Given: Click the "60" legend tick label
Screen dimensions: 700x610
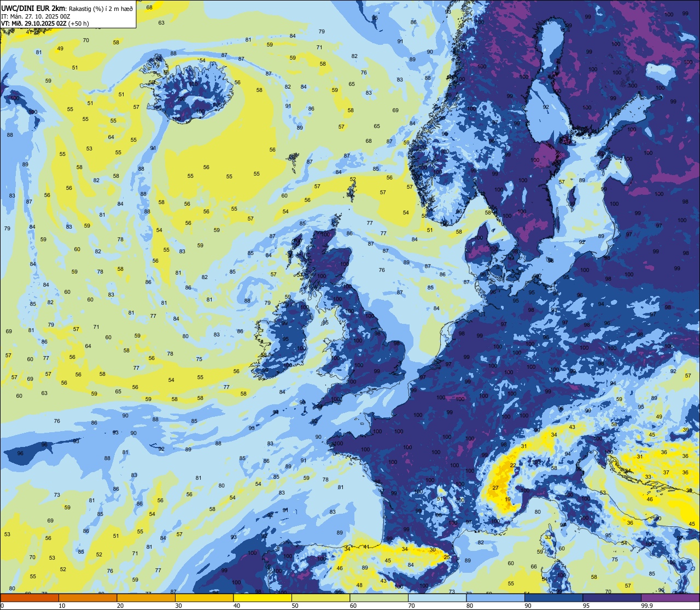Looking at the screenshot, I should (x=353, y=606).
